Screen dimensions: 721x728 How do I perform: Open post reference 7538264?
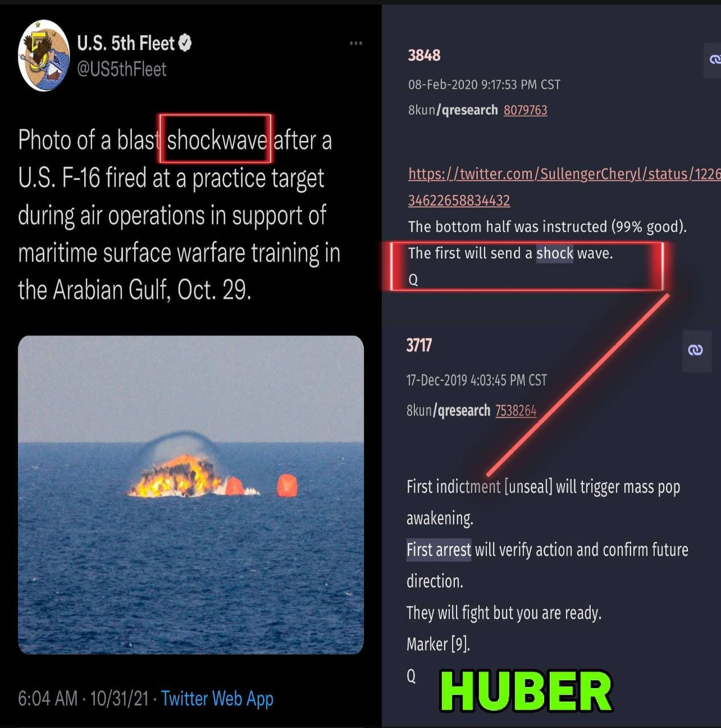coord(516,410)
